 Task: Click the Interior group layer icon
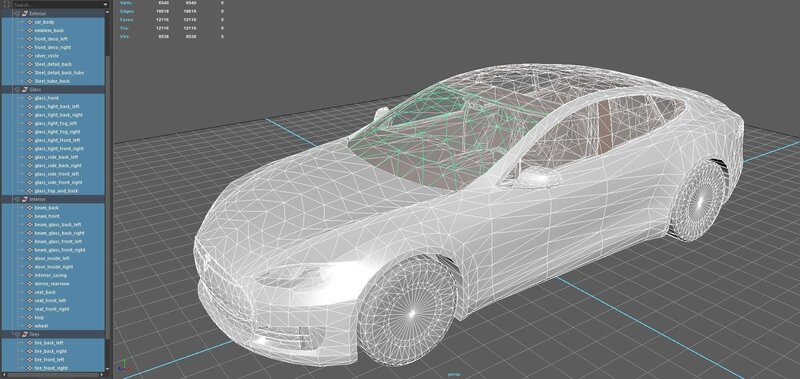(24, 199)
